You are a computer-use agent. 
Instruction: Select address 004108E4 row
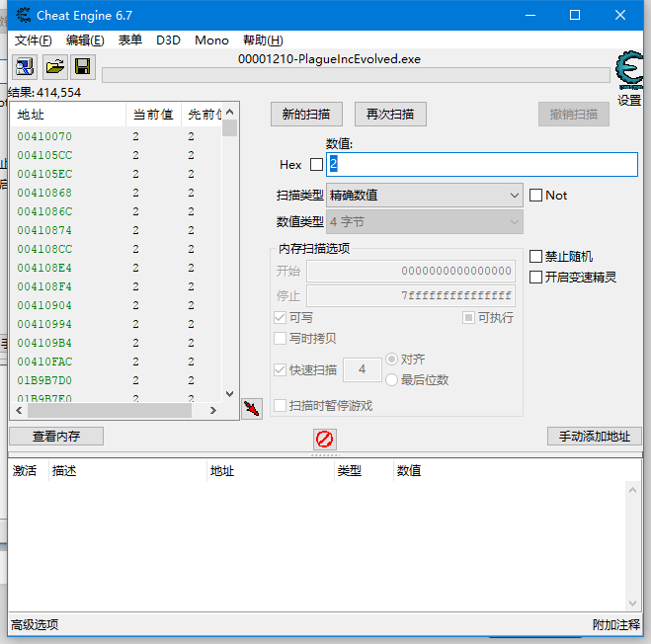coord(117,268)
